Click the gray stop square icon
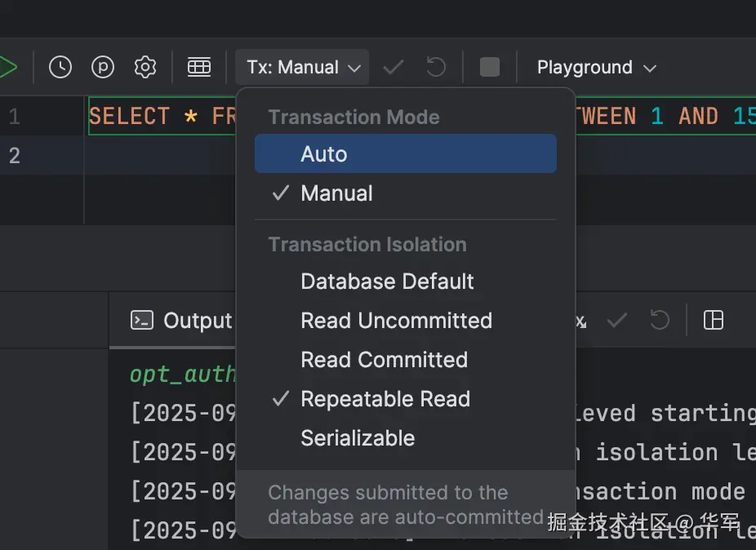 click(489, 67)
